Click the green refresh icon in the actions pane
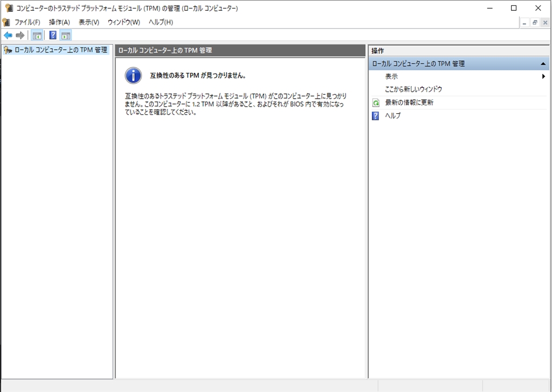Screen dimensions: 552x392 click(x=376, y=103)
